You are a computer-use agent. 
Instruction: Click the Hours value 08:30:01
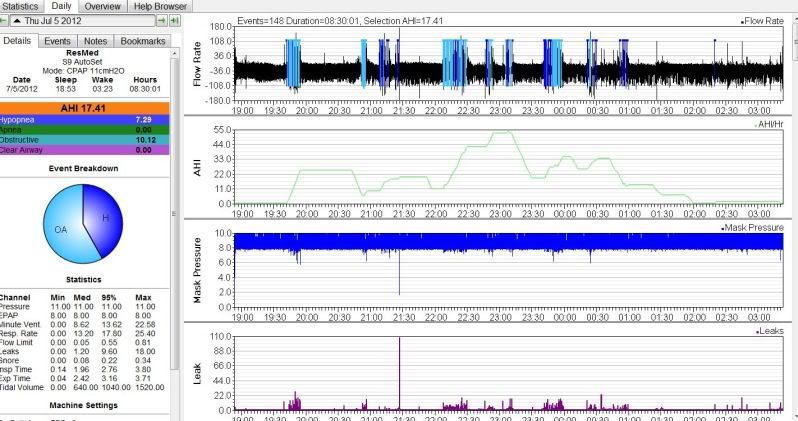pos(145,89)
